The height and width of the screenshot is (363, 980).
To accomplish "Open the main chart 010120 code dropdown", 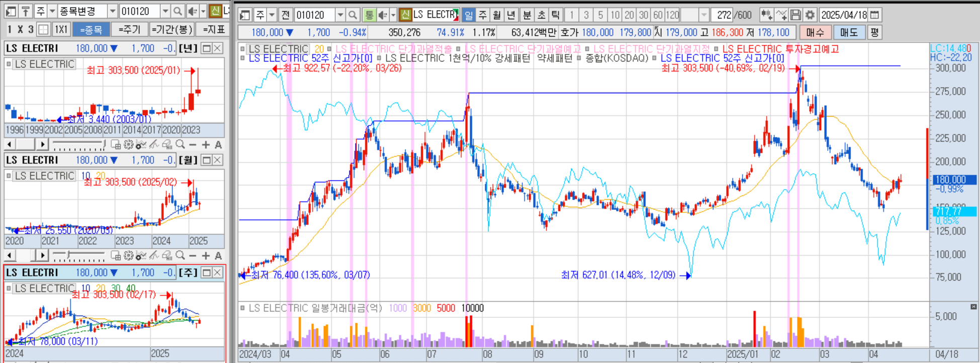I will pyautogui.click(x=340, y=15).
